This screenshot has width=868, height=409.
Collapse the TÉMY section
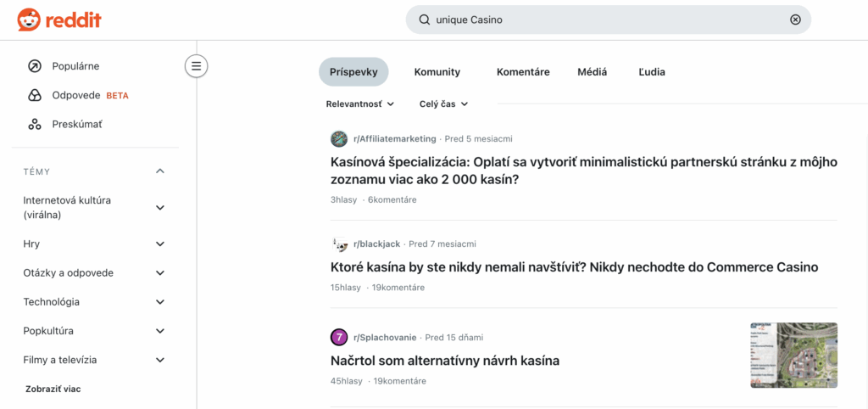click(160, 171)
